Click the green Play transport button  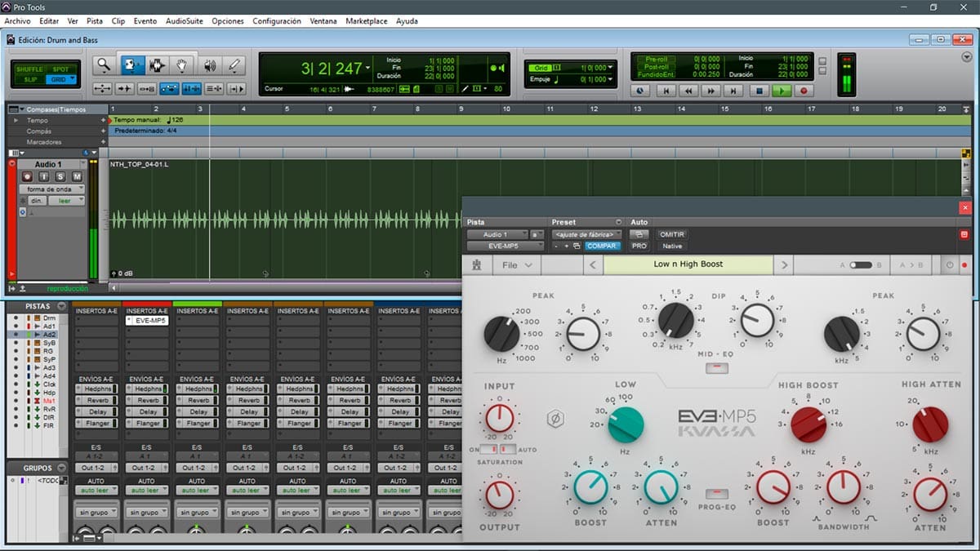coord(782,91)
